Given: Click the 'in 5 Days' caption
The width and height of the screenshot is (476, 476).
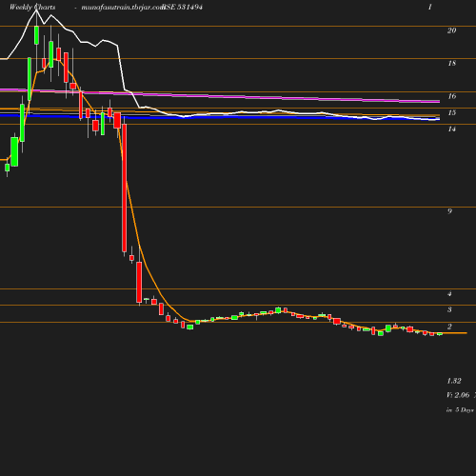Looking at the screenshot, I should 460,410.
